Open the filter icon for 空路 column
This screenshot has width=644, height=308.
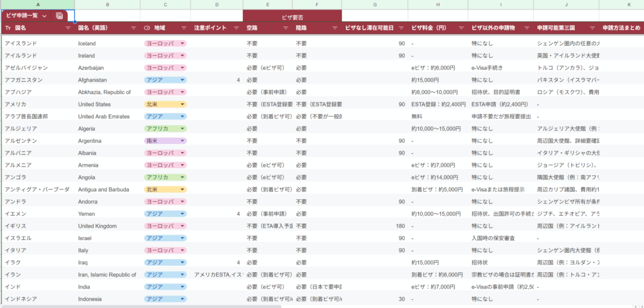click(286, 28)
